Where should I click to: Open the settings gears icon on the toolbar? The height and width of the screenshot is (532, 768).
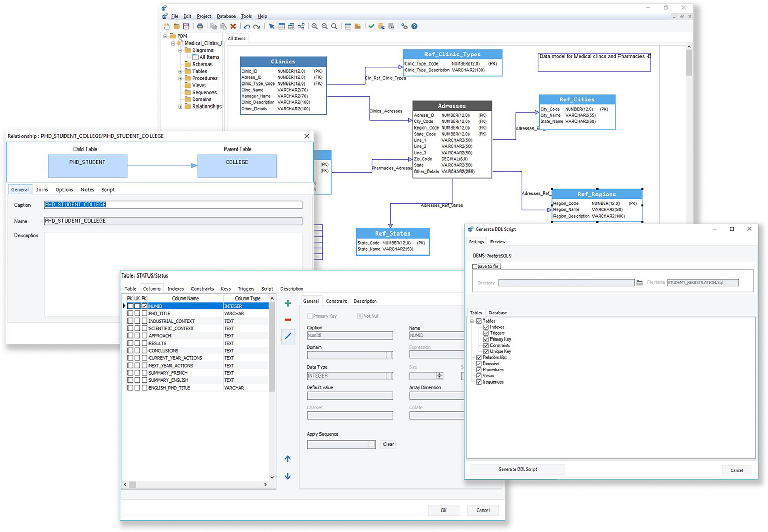click(x=404, y=26)
